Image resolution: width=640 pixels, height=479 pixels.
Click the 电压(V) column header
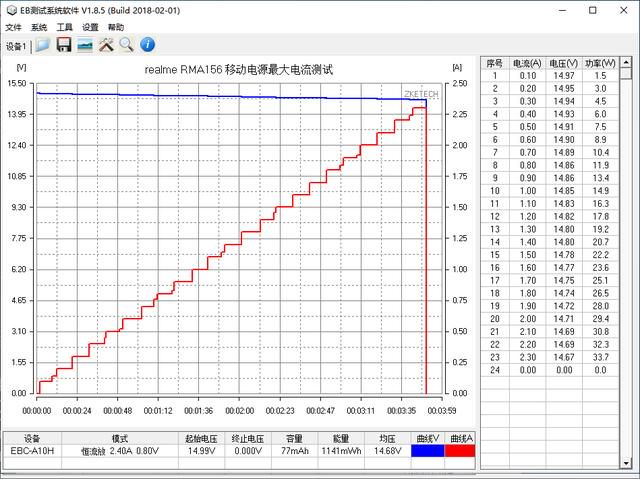click(x=564, y=63)
